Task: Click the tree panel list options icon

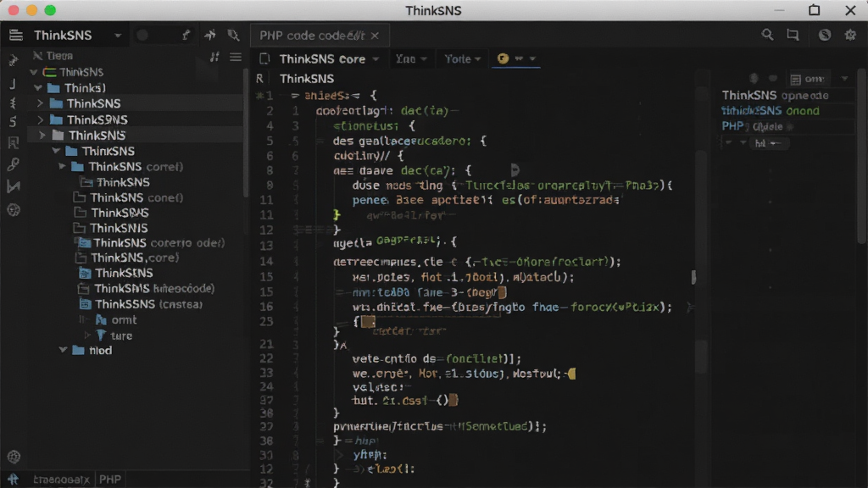Action: pos(236,57)
